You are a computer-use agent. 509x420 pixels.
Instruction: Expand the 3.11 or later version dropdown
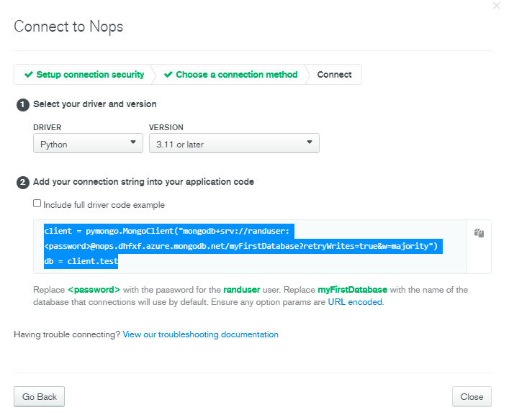234,143
